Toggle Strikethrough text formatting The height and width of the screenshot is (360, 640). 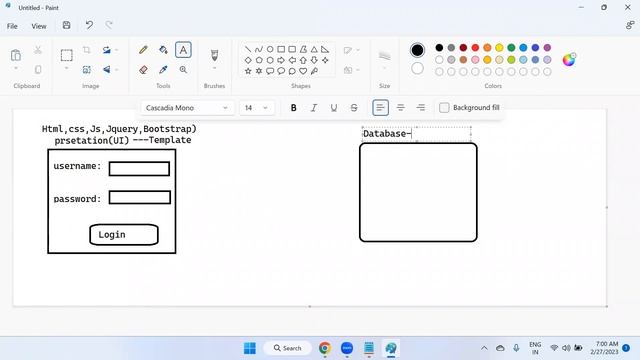tap(354, 108)
